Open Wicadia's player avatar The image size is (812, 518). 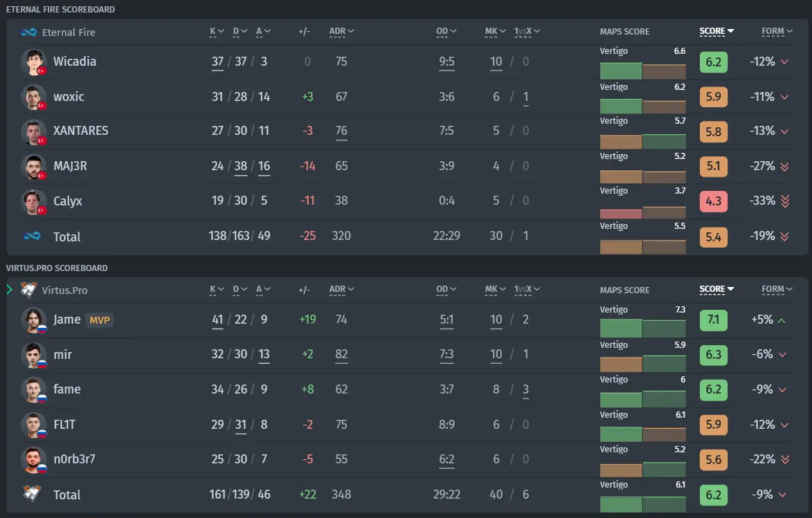point(34,62)
